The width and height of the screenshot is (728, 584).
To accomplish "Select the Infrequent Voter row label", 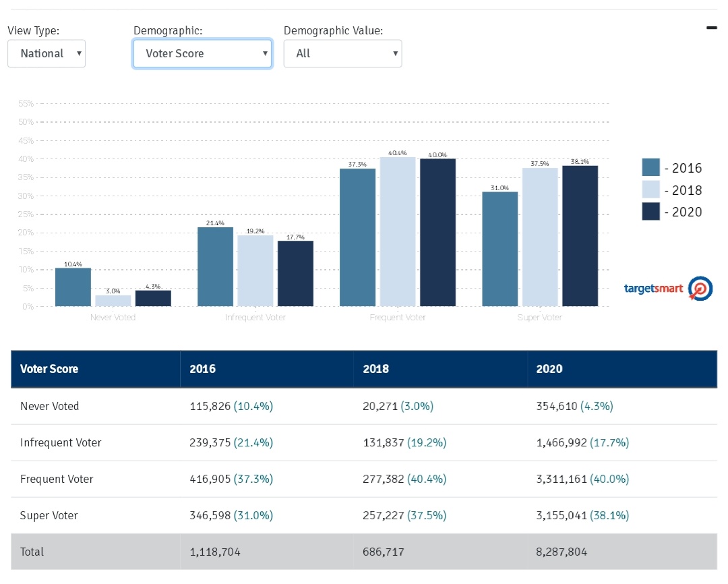I will click(61, 443).
